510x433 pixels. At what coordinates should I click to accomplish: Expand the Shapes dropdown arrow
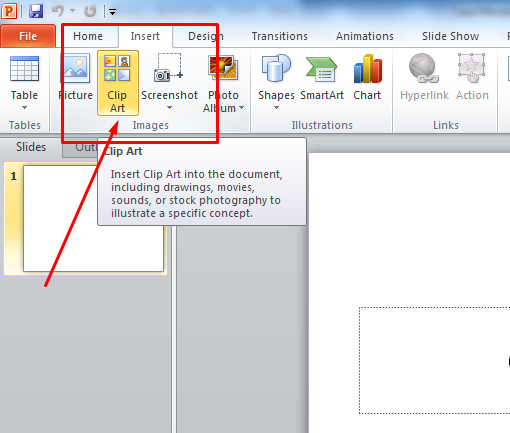[x=276, y=108]
